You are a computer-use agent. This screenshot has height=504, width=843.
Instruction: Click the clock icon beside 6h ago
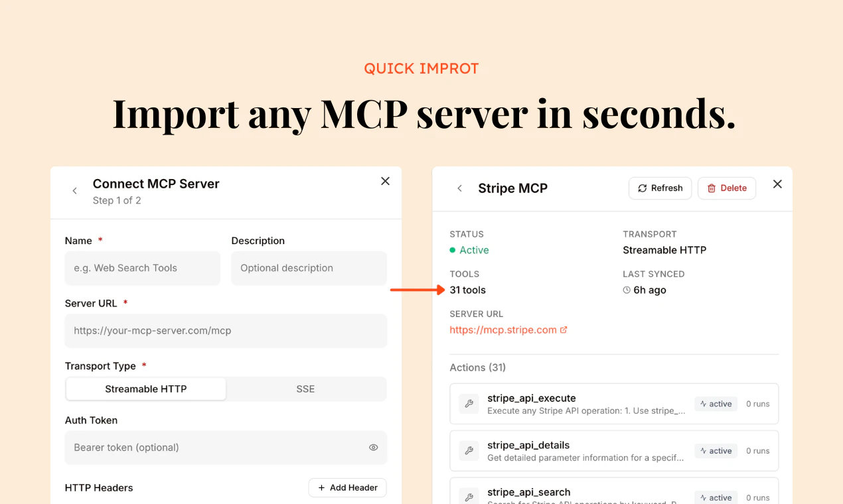tap(627, 290)
